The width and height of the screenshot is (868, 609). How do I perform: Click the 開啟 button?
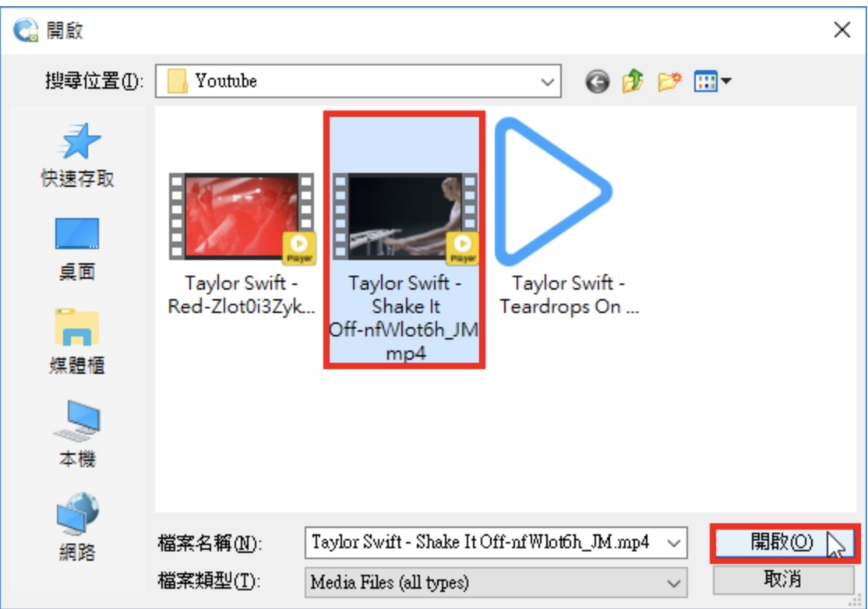tap(785, 543)
